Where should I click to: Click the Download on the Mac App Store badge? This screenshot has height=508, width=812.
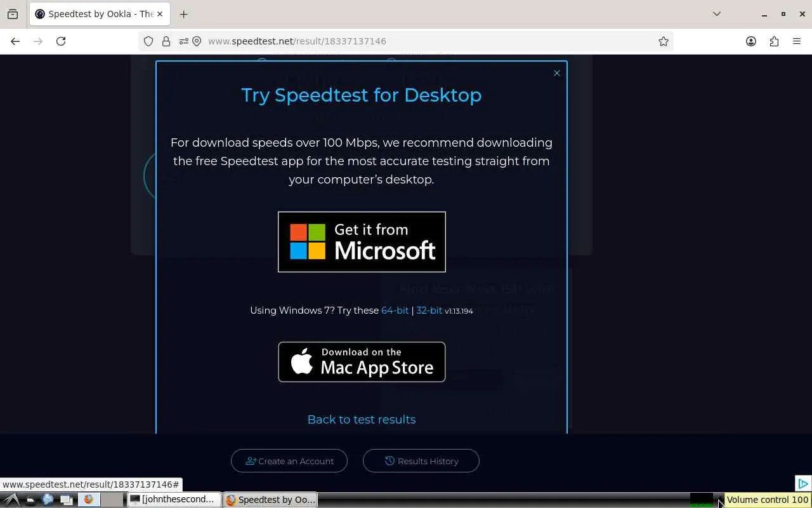[x=362, y=362]
